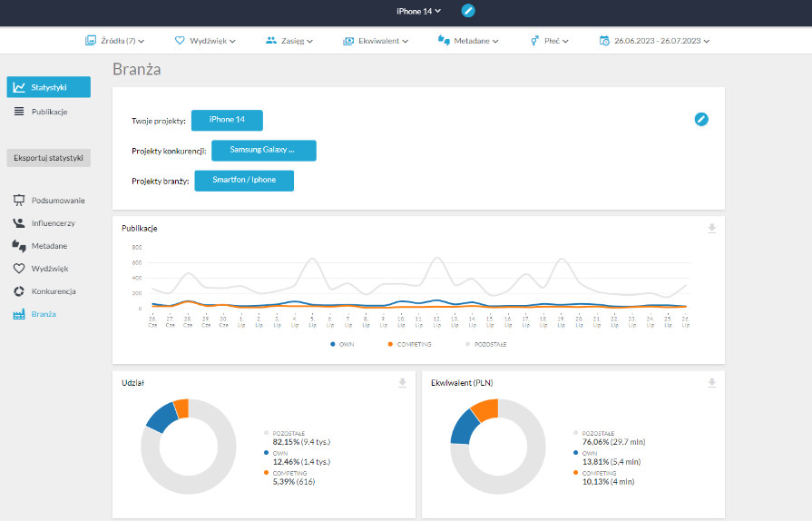Image resolution: width=812 pixels, height=521 pixels.
Task: Download the Udział chart
Action: pyautogui.click(x=403, y=383)
